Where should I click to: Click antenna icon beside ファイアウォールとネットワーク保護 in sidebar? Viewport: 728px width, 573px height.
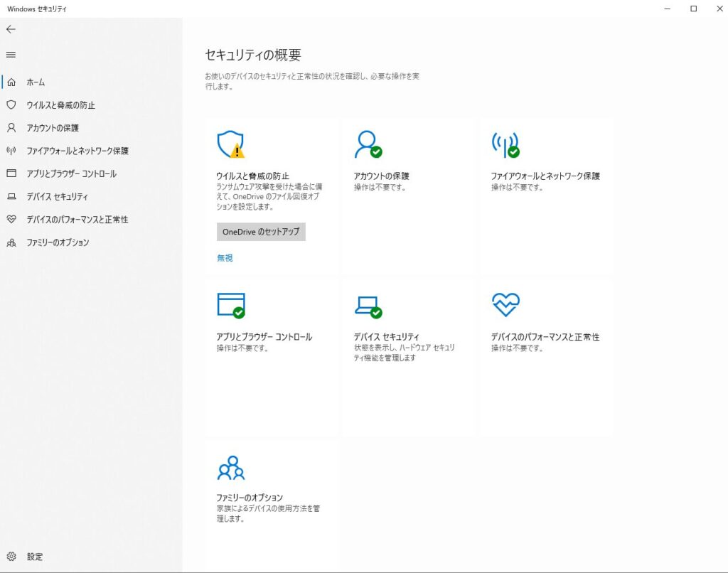point(11,151)
